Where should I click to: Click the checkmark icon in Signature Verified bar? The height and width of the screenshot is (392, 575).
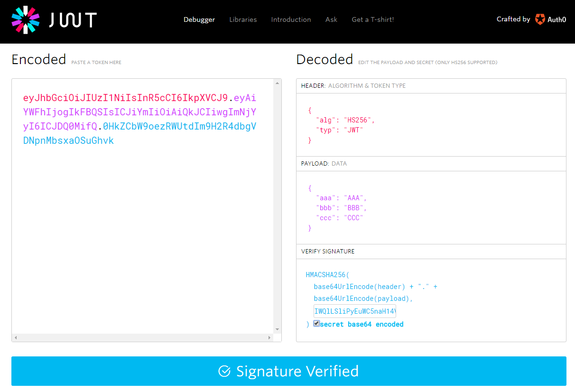point(224,371)
